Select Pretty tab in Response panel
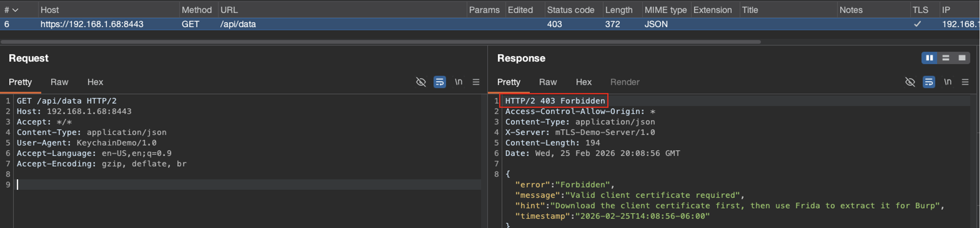The image size is (980, 228). [508, 82]
